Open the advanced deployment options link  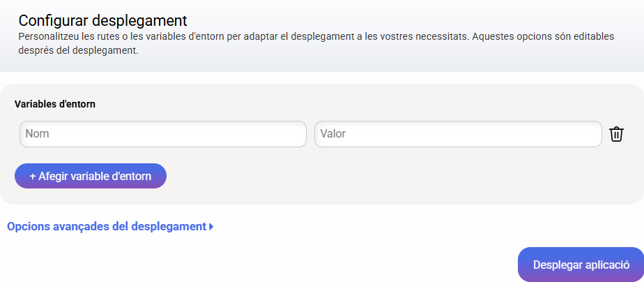(107, 226)
